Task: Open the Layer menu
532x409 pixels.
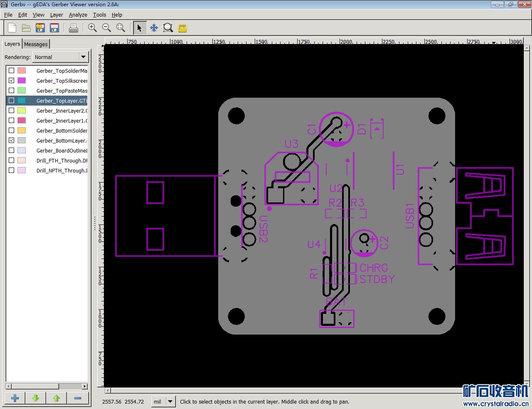Action: tap(57, 15)
